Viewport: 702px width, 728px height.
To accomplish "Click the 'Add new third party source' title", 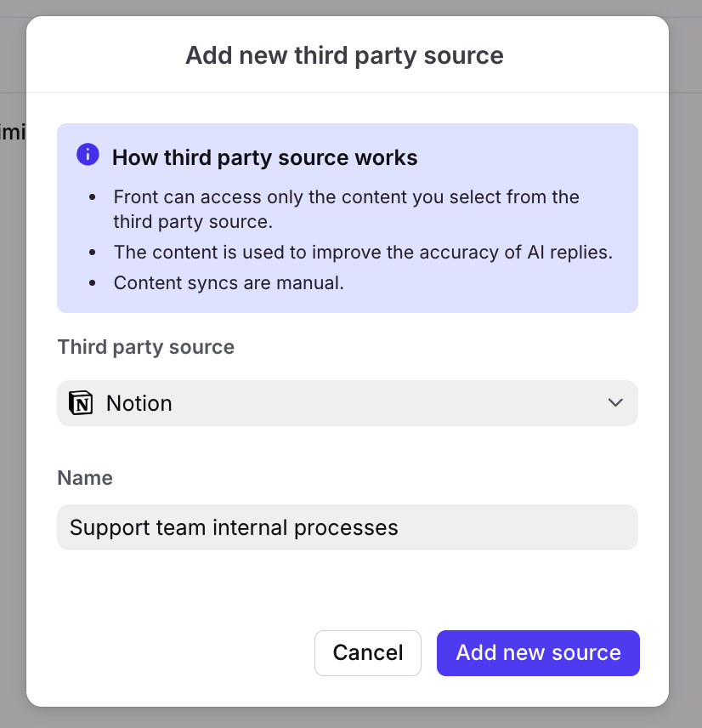I will [344, 56].
